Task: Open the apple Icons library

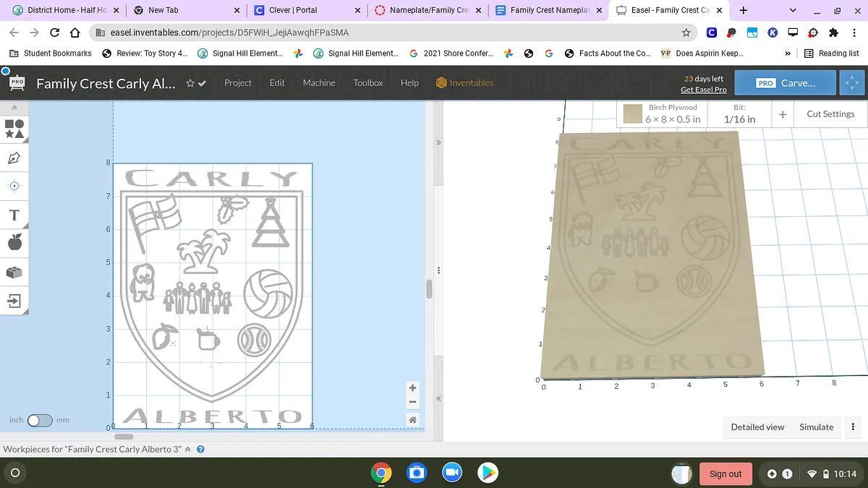Action: click(x=14, y=243)
